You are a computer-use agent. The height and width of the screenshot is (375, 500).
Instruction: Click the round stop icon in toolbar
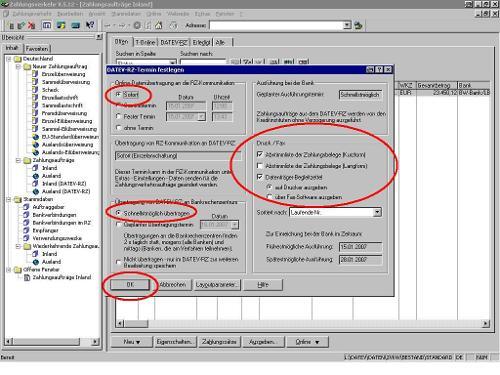(137, 25)
